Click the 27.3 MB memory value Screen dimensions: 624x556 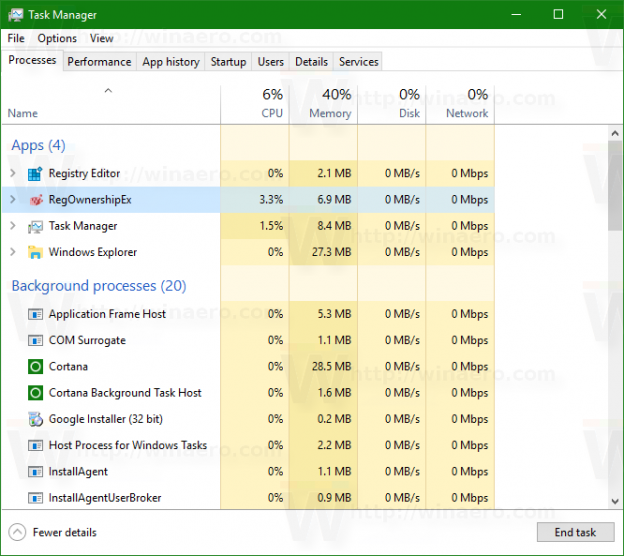coord(332,252)
